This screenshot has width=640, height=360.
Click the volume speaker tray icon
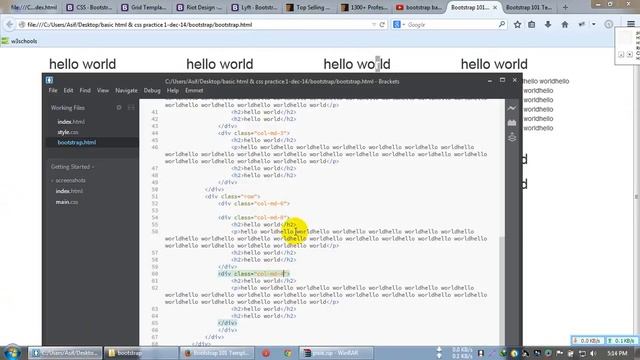coord(593,353)
